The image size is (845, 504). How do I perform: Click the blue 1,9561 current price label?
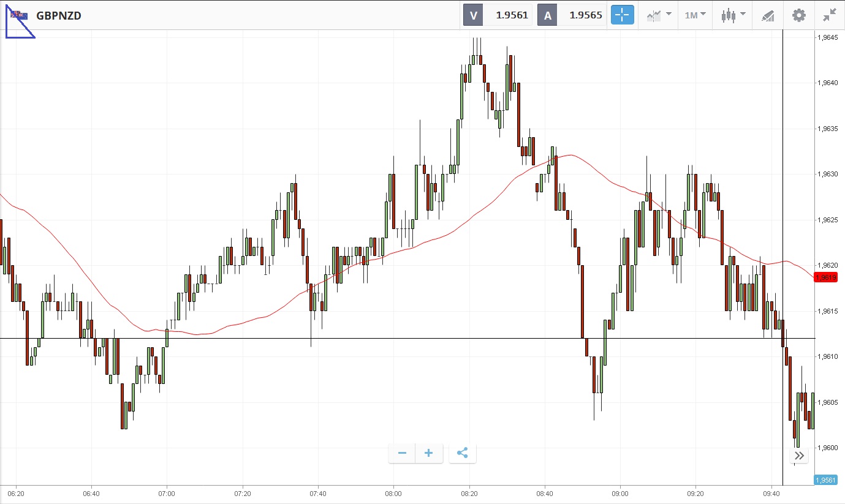[825, 480]
